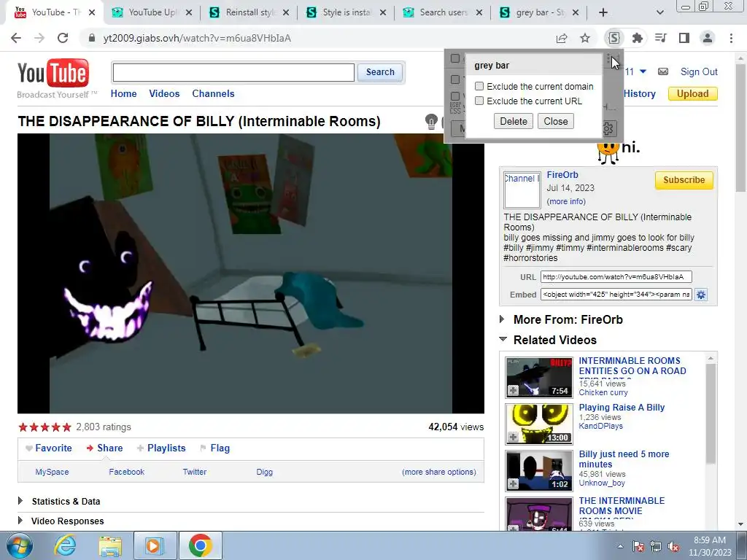This screenshot has height=560, width=747.
Task: Expand the Statistics & Data section
Action: click(x=20, y=501)
